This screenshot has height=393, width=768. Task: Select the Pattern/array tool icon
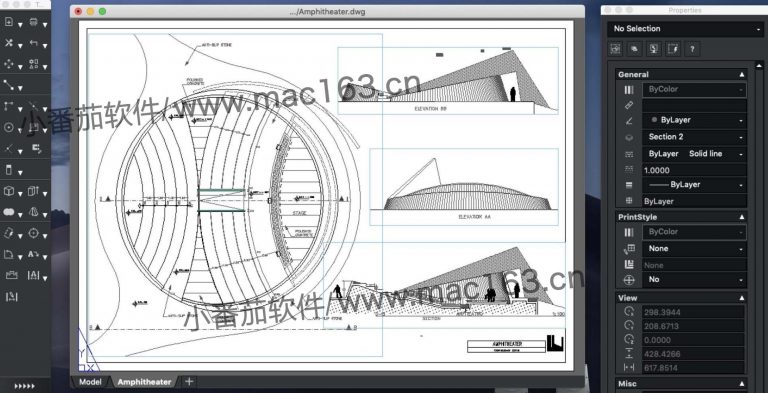(34, 64)
